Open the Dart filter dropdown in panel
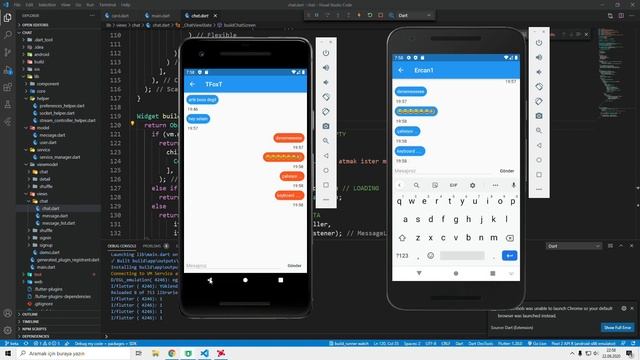Viewport: 640px width, 360px height. 573,246
